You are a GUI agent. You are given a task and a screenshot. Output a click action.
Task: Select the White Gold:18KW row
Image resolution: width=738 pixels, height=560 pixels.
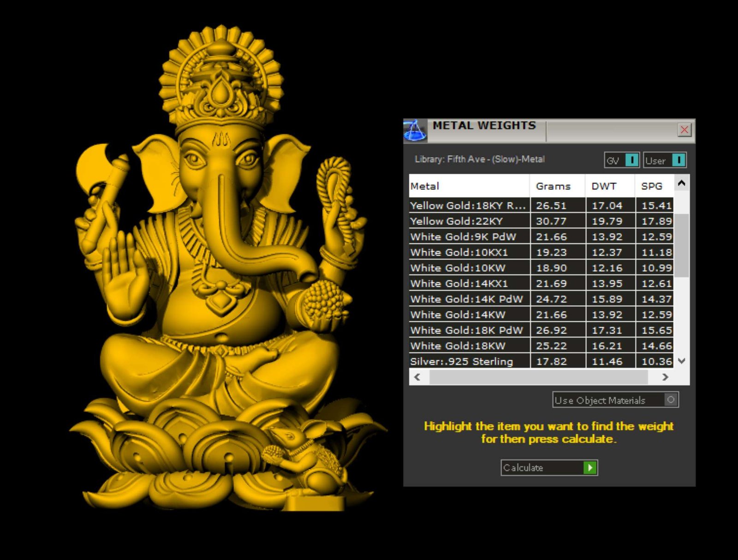tap(468, 346)
